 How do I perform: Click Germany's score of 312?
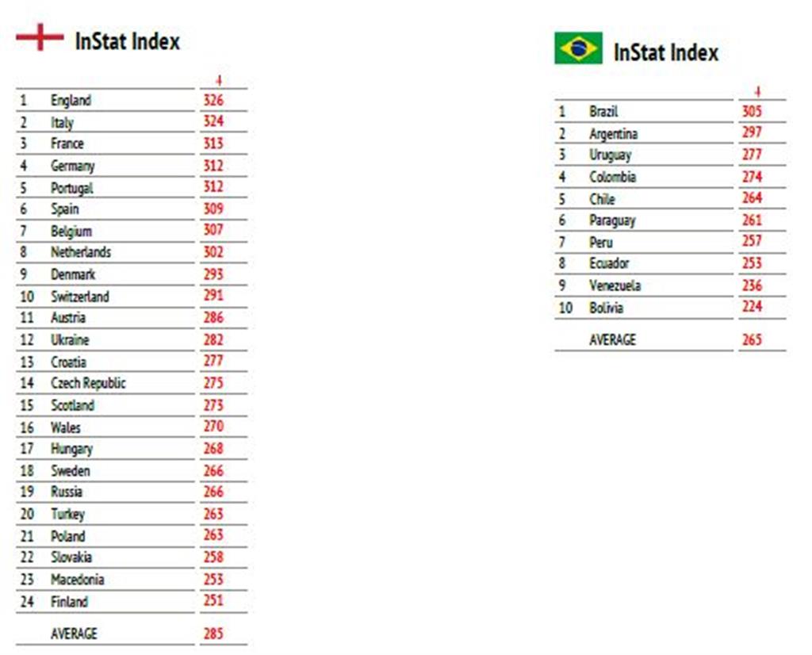pyautogui.click(x=213, y=166)
